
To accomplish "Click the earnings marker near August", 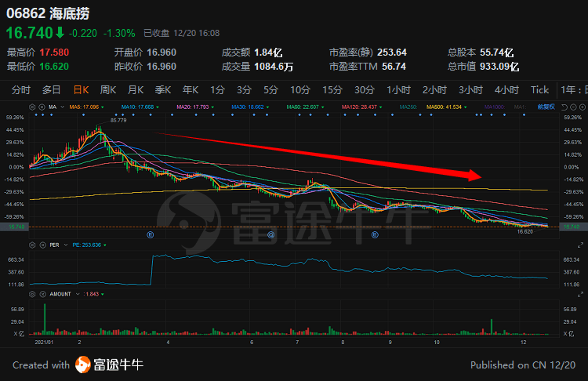I will [x=375, y=235].
